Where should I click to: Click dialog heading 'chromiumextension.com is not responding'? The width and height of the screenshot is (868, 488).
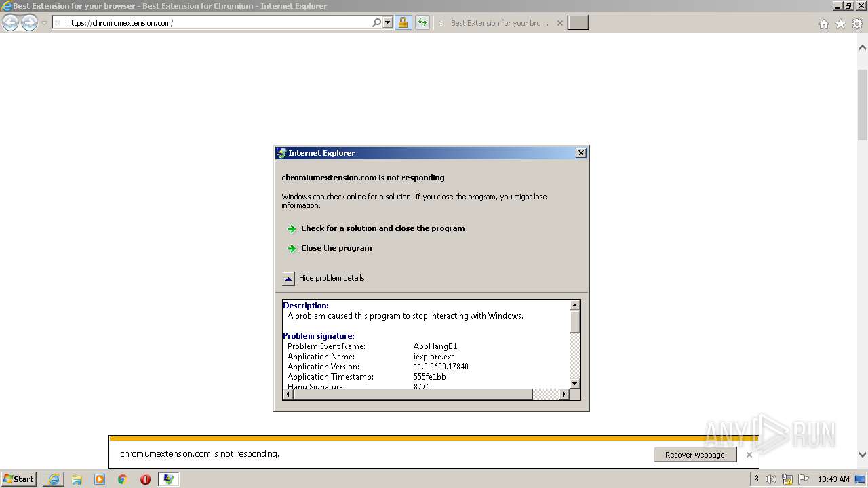click(x=363, y=178)
